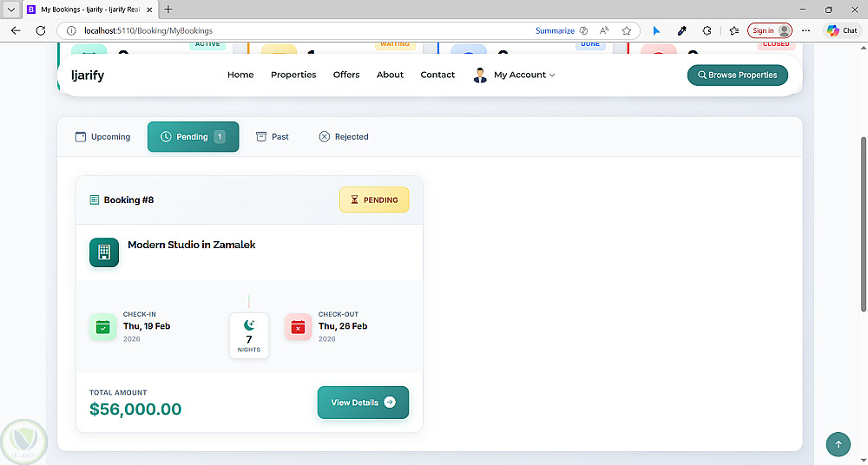Click the Browse Properties button
The height and width of the screenshot is (465, 868).
(x=737, y=75)
